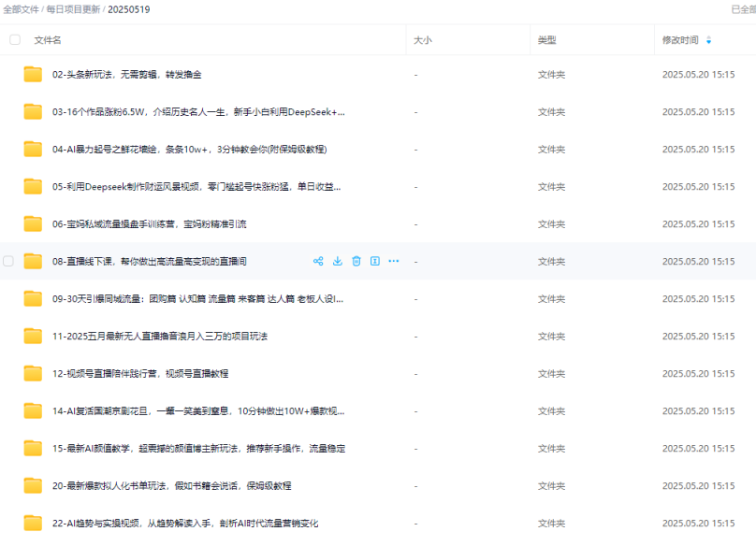Open the more options ellipsis on 08 row

394,261
